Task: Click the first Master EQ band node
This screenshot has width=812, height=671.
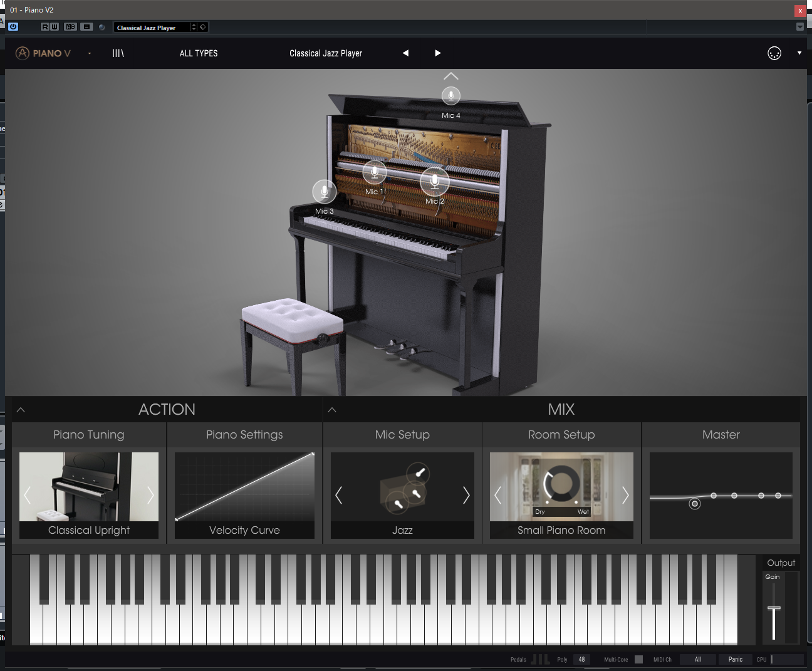Action: [x=694, y=504]
